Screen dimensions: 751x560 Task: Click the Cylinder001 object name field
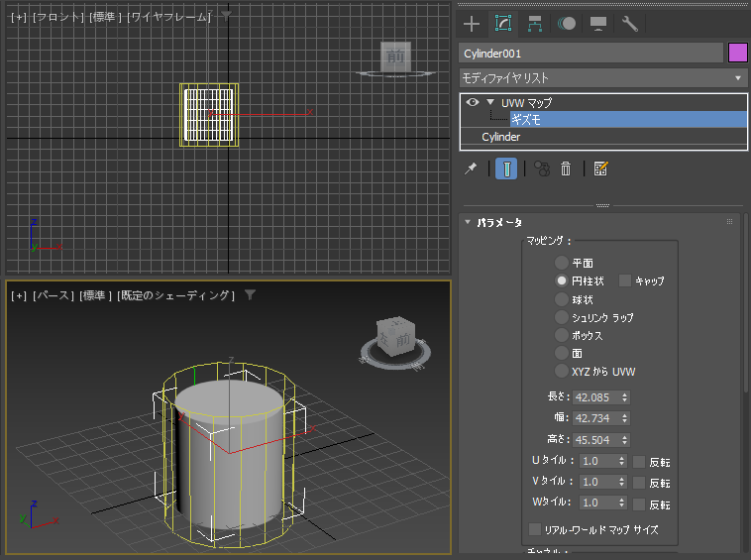591,54
